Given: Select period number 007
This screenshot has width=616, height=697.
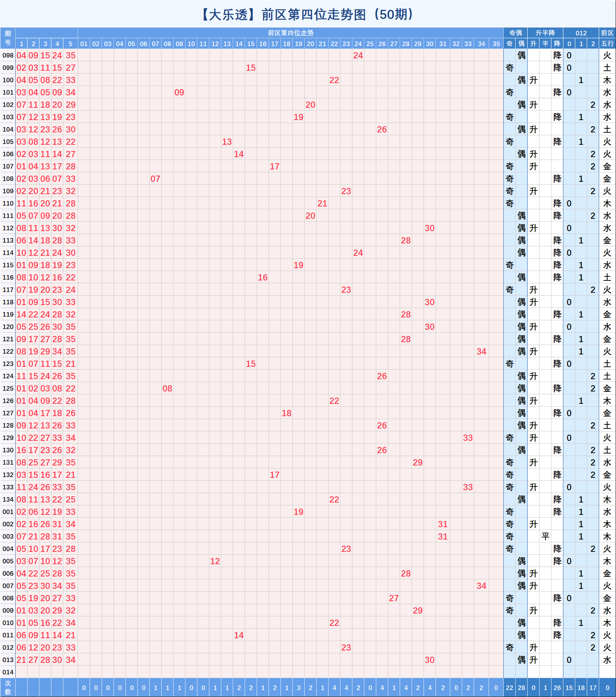Looking at the screenshot, I should point(8,586).
